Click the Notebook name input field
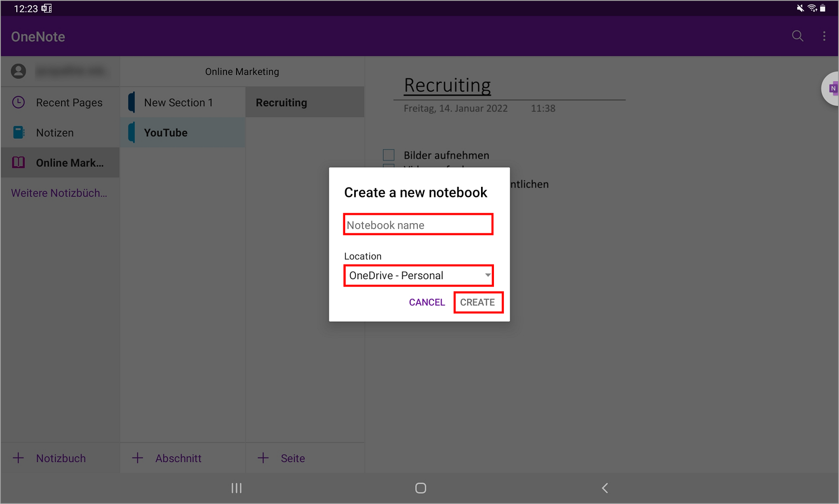 418,224
